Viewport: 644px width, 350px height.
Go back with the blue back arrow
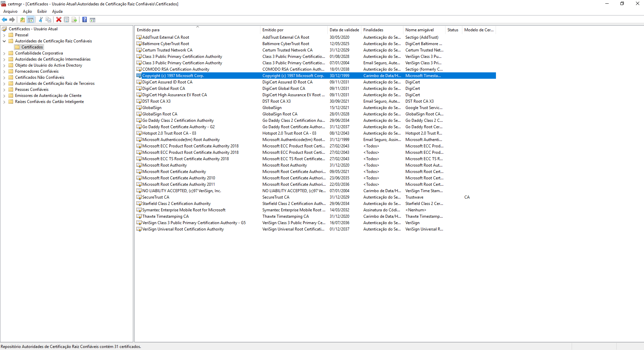click(x=4, y=20)
